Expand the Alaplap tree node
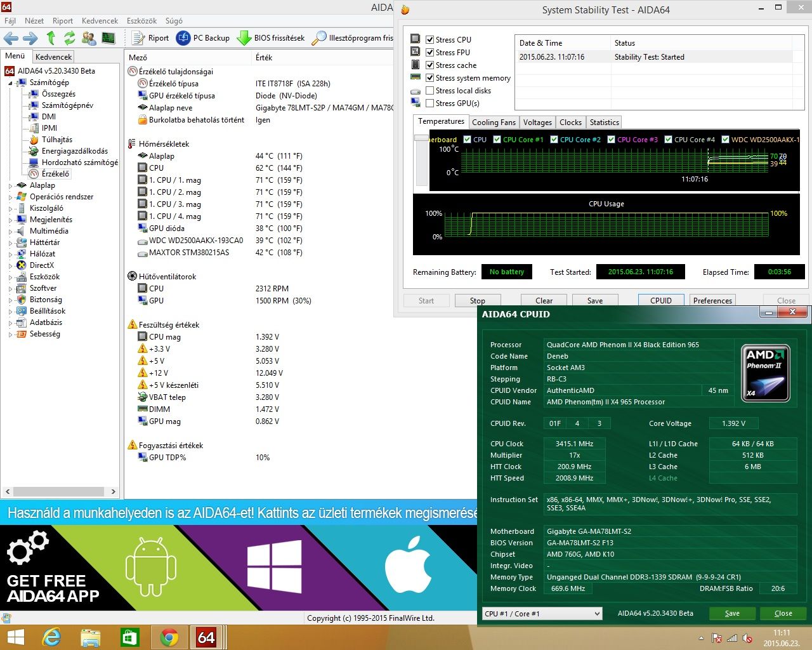Image resolution: width=812 pixels, height=650 pixels. click(x=10, y=186)
